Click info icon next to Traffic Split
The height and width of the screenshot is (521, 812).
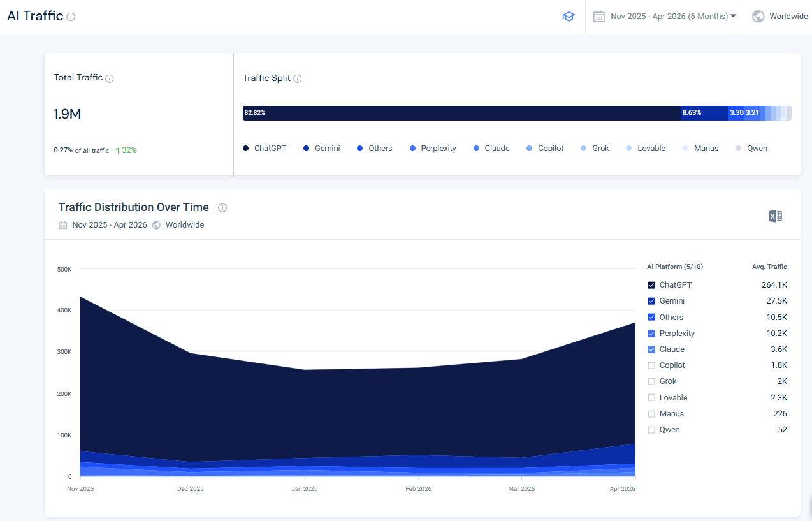(x=298, y=78)
